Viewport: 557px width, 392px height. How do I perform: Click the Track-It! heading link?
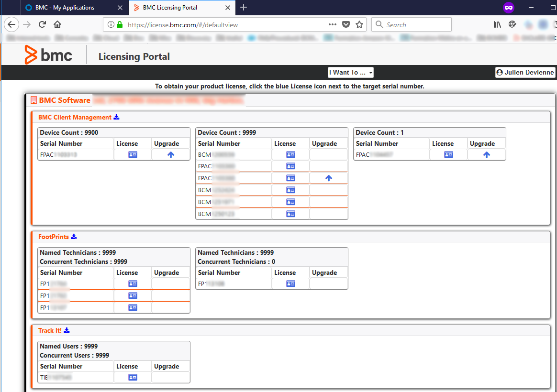pos(50,330)
